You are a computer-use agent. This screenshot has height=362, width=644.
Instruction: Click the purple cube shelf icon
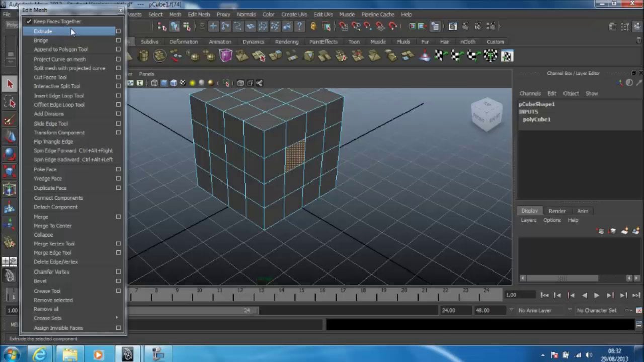[225, 56]
